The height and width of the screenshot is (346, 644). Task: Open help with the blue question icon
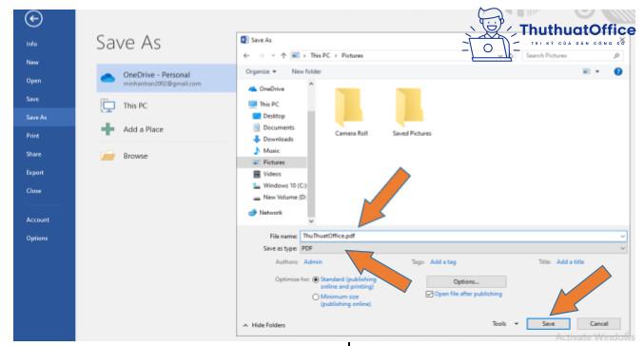point(617,71)
